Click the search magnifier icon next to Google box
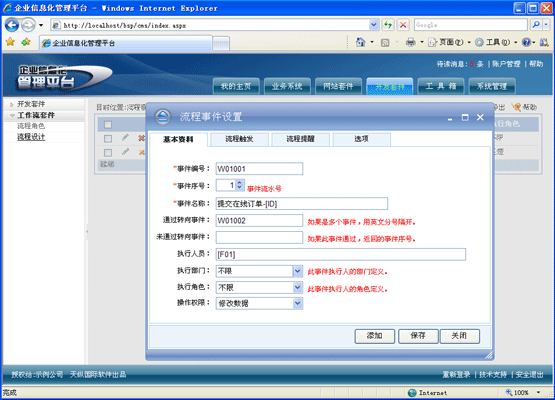 point(536,25)
